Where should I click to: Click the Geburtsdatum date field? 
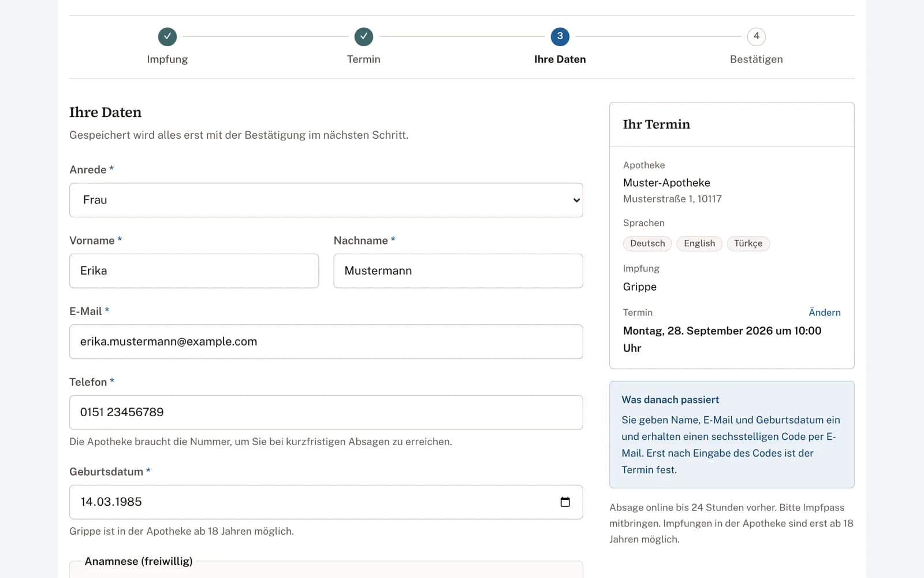(x=326, y=502)
